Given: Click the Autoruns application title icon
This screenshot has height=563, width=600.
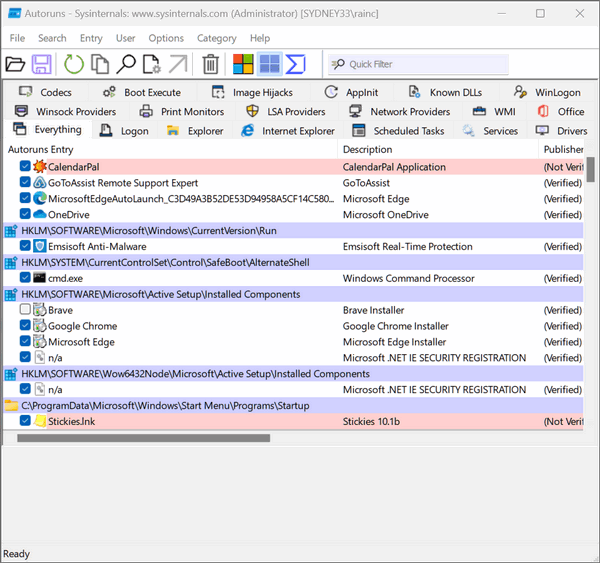Looking at the screenshot, I should point(15,13).
